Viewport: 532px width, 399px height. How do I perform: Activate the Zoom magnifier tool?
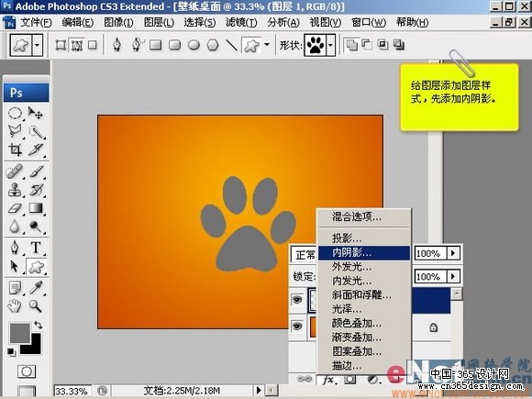coord(36,306)
